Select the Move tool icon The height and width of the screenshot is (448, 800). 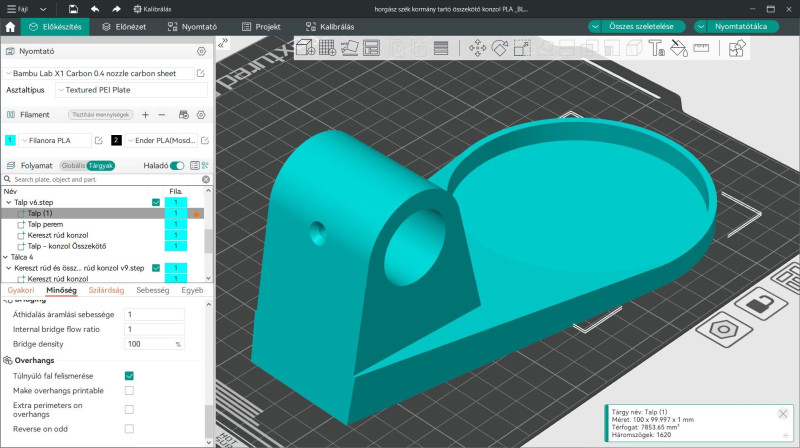point(477,48)
